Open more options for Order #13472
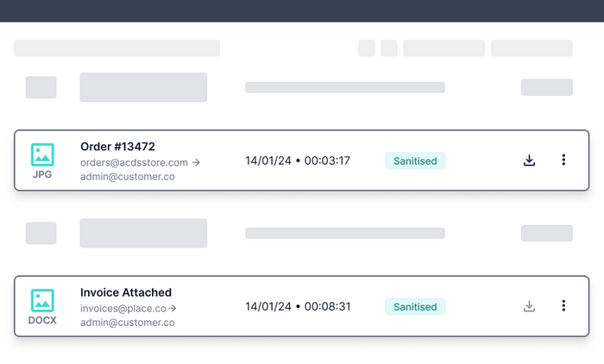 563,160
